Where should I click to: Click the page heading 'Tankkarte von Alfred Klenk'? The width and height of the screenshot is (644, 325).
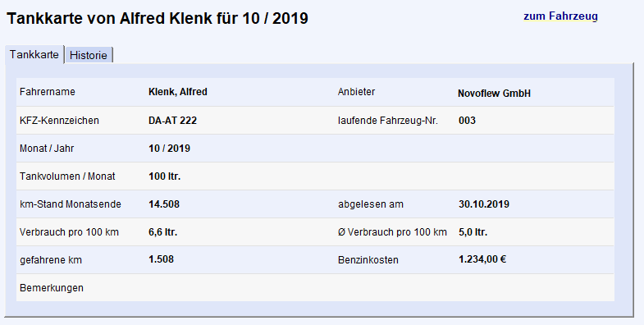click(110, 19)
